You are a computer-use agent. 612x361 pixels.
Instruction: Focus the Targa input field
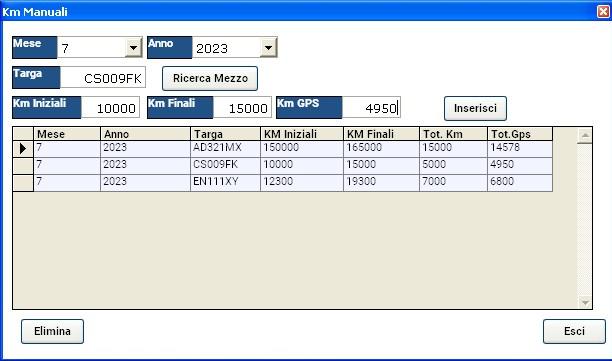click(103, 78)
